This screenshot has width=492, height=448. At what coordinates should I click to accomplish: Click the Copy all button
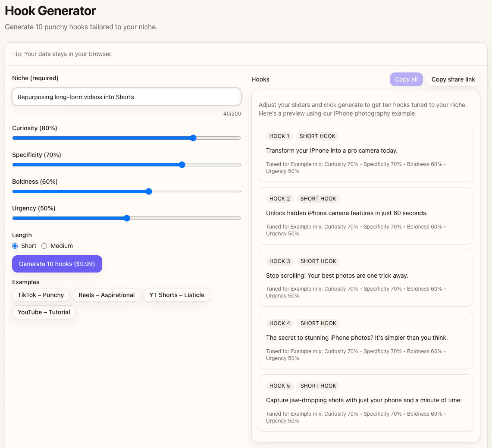pos(406,79)
